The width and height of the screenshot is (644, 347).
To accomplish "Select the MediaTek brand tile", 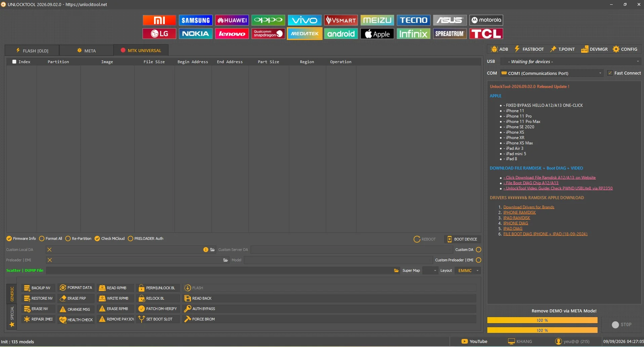I will [304, 34].
